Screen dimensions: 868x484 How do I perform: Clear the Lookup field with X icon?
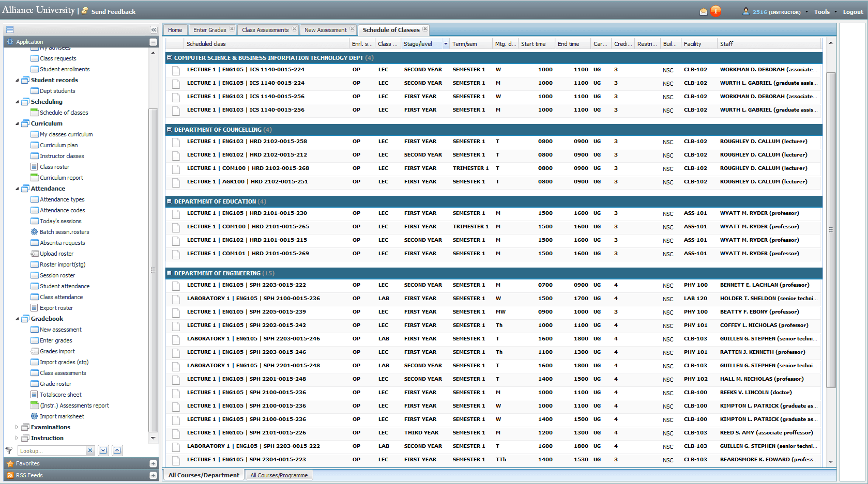pos(90,450)
